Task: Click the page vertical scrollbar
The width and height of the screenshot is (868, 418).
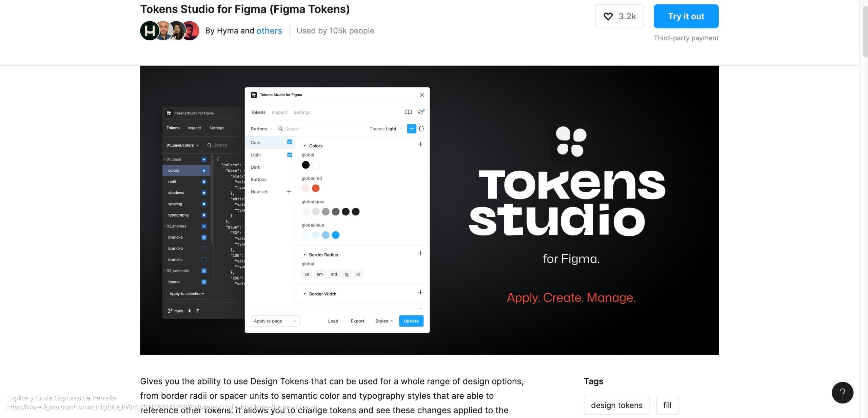Action: pyautogui.click(x=865, y=31)
